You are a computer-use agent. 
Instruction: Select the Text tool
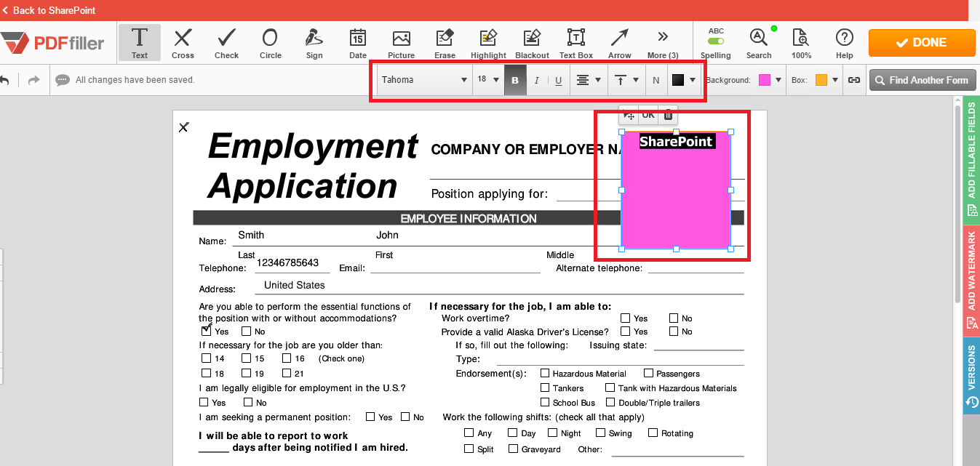139,42
